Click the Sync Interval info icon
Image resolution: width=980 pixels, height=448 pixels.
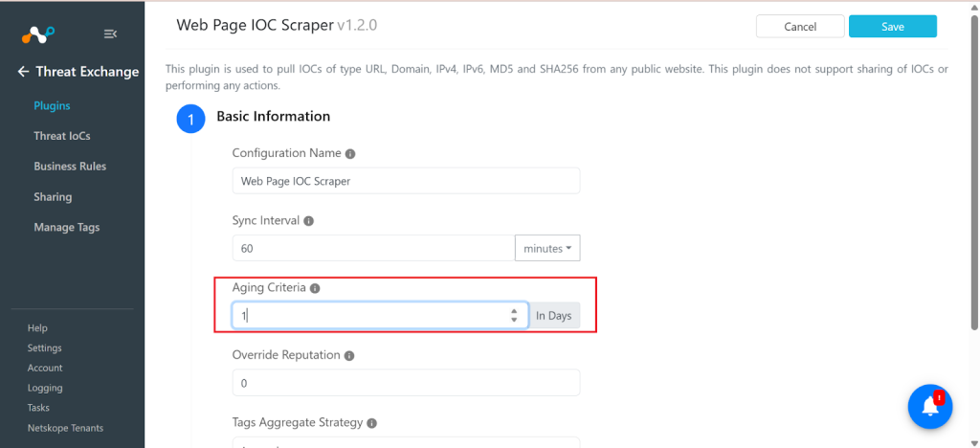coord(308,221)
